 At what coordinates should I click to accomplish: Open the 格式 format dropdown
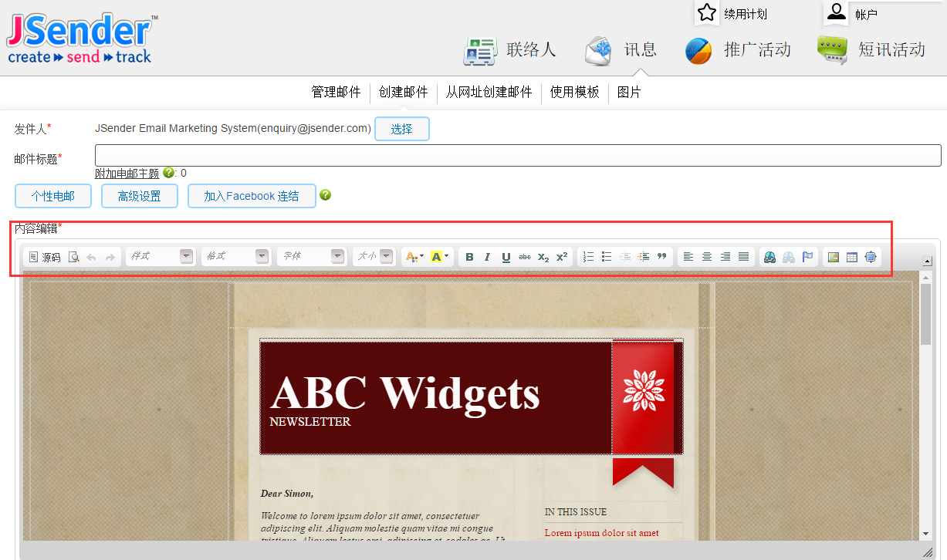tap(236, 256)
